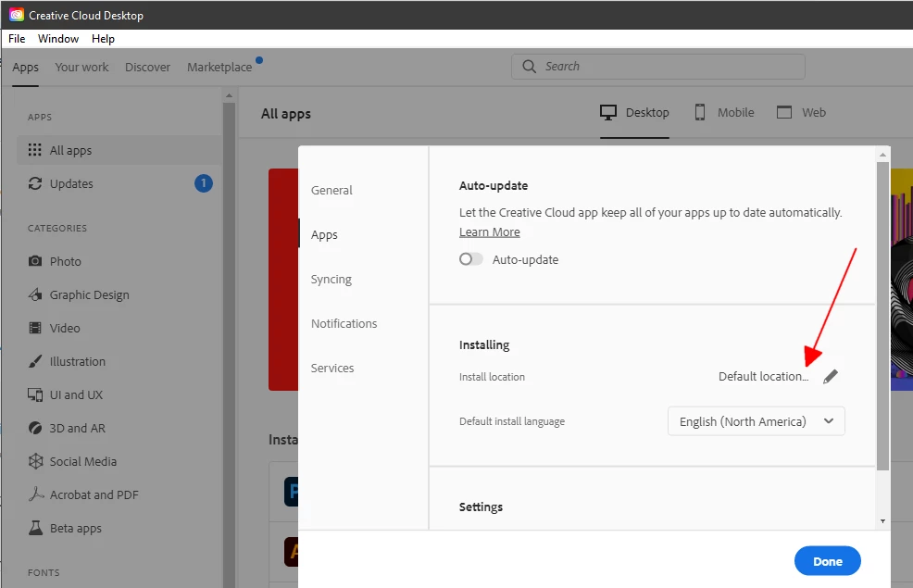Click the All apps grid icon
913x588 pixels.
(35, 150)
